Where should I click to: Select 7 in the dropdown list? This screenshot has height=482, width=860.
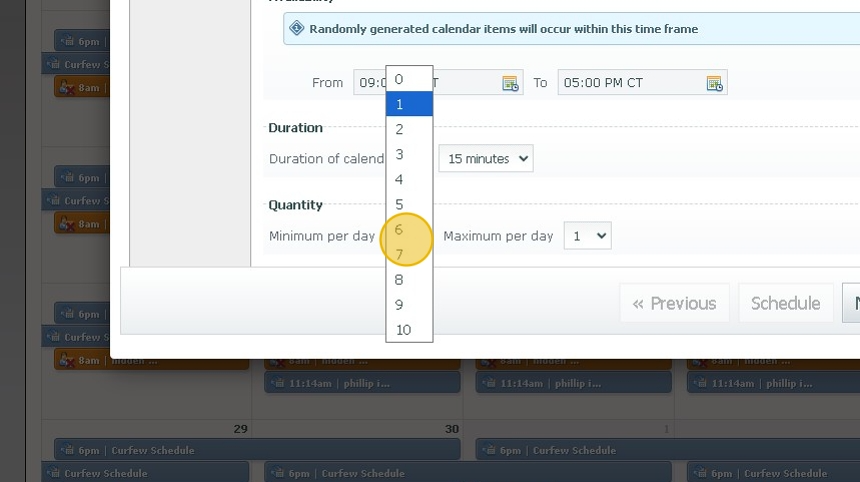click(x=409, y=254)
